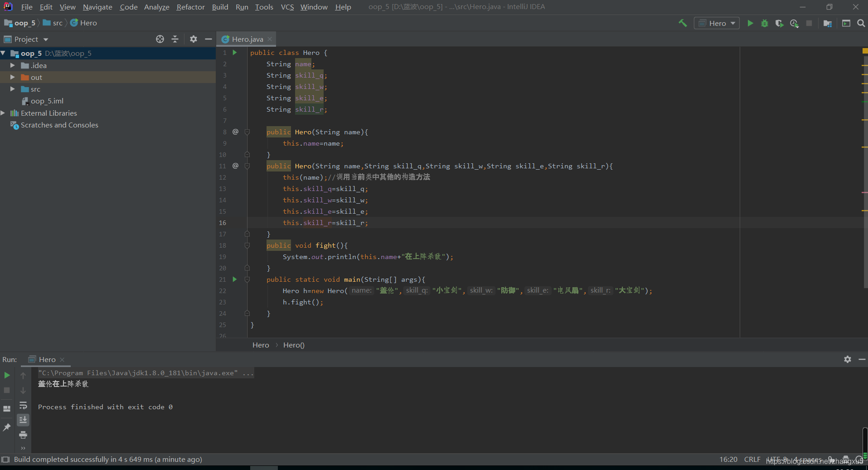The image size is (868, 470).
Task: Click the Hero() breadcrumb below the editor
Action: pos(294,345)
